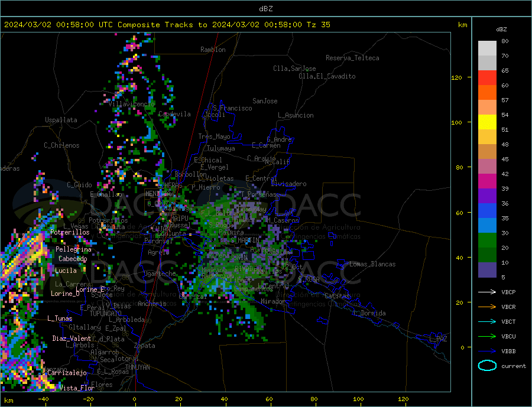Click the blue VBBB arrow in legend
Screen dimensions: 532x407
pyautogui.click(x=487, y=351)
